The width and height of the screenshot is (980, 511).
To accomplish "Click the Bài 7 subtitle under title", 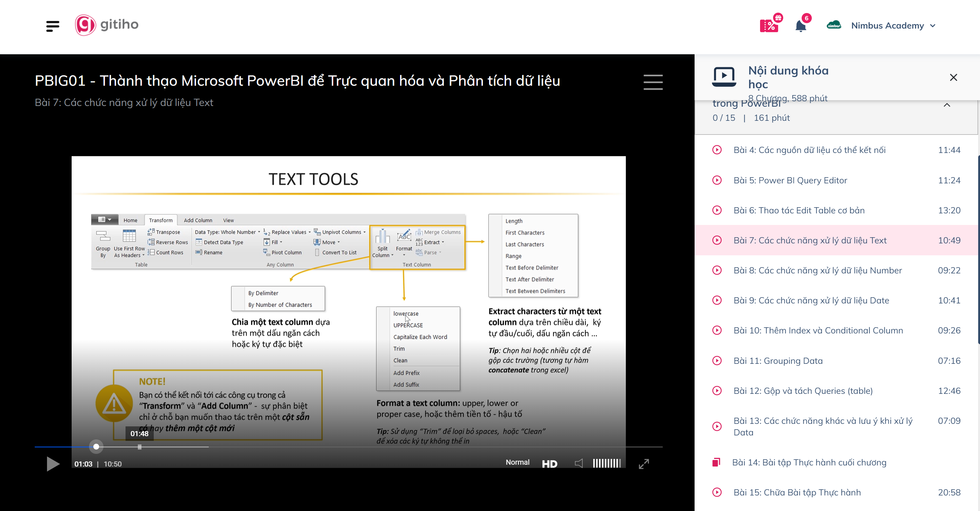I will [124, 103].
